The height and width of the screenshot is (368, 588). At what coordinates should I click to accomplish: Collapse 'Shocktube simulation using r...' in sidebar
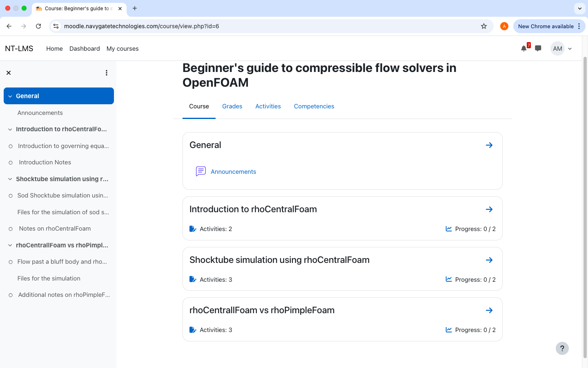pos(10,179)
